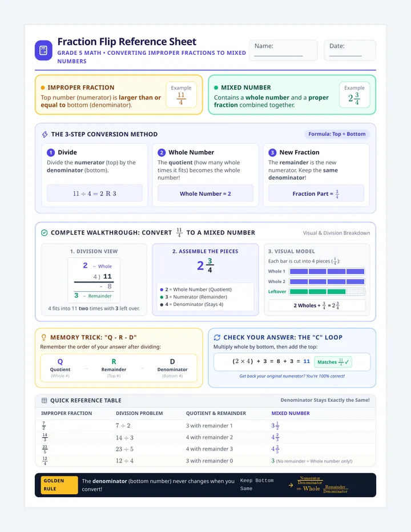Click the loop arrows icon beside Check Your Answer
The width and height of the screenshot is (411, 532).
pyautogui.click(x=217, y=337)
